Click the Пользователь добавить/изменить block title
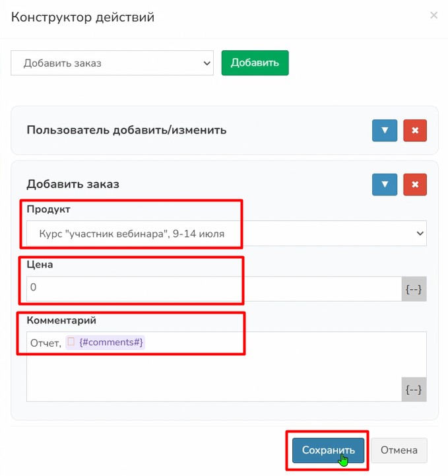 (127, 130)
